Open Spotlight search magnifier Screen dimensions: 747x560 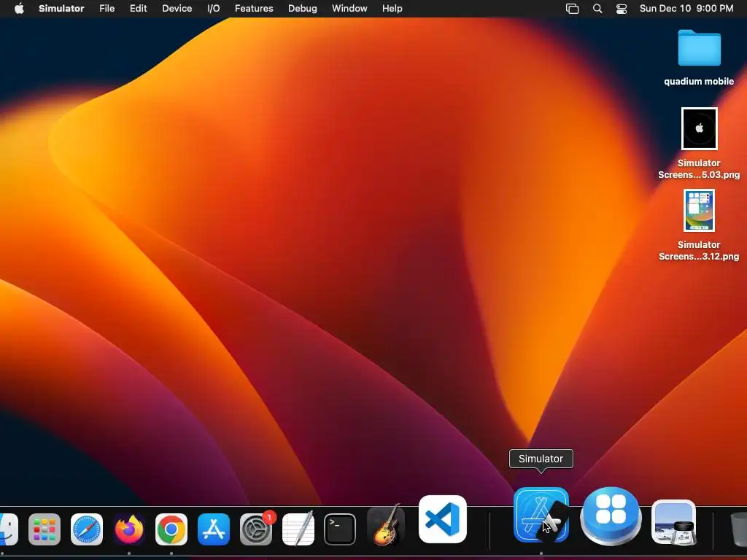click(597, 9)
